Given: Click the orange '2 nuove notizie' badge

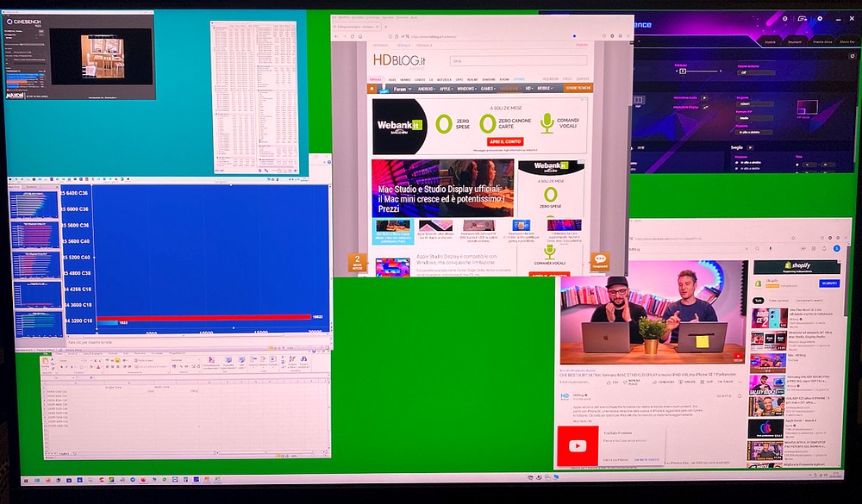Looking at the screenshot, I should (358, 262).
